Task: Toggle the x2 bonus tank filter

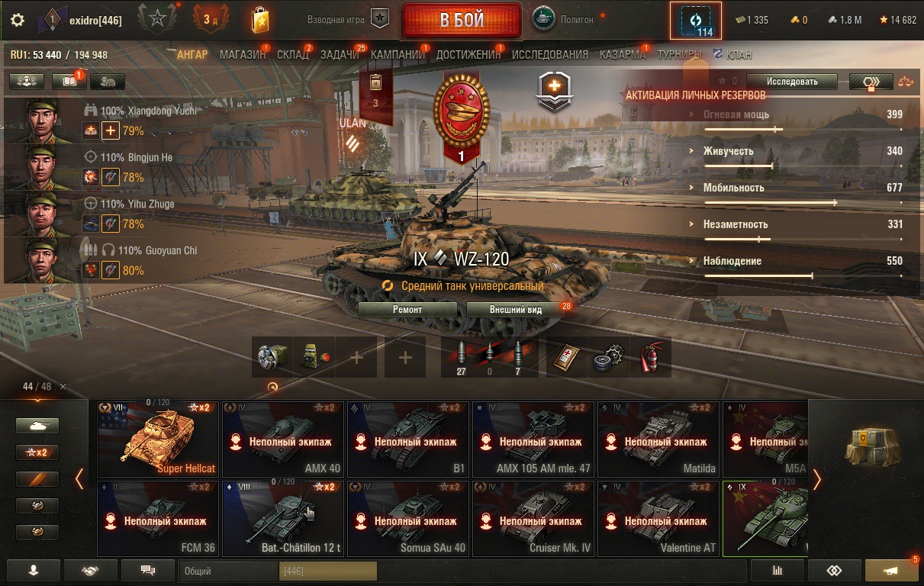Action: [37, 452]
